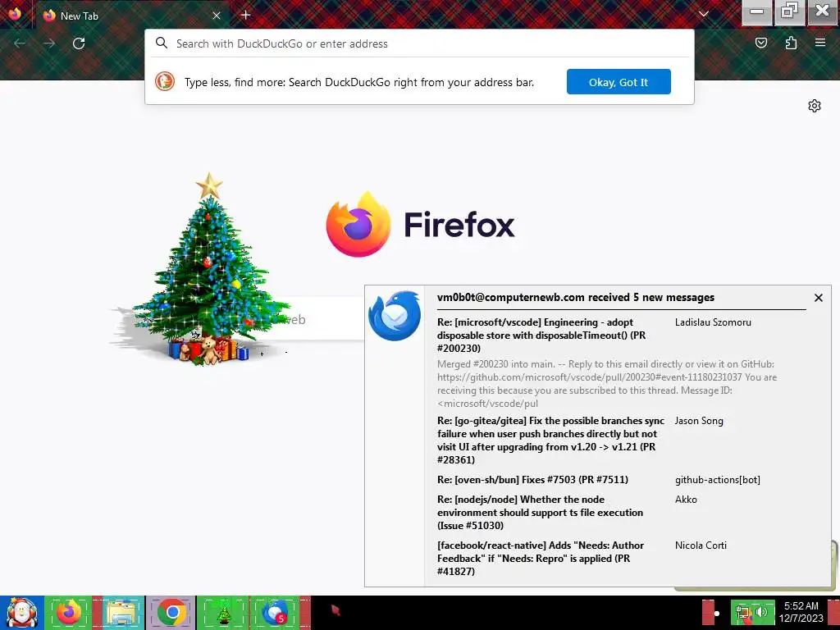Click the volume speaker tray icon
Image resolution: width=840 pixels, height=630 pixels.
click(761, 612)
